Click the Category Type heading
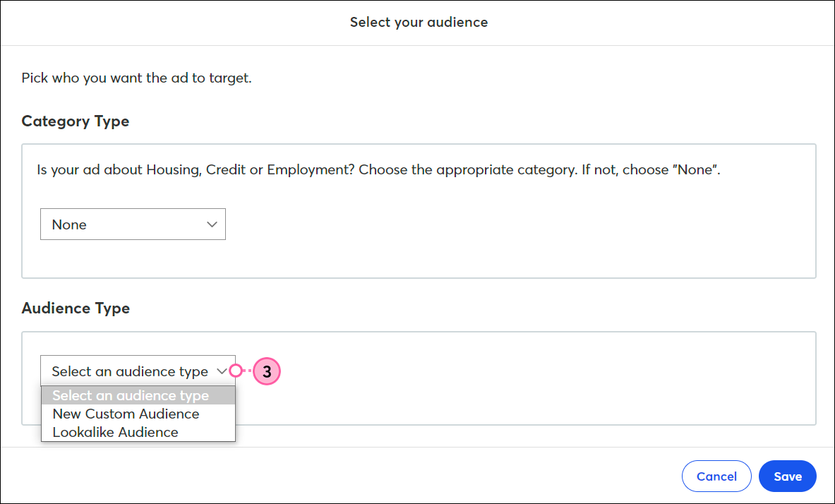The image size is (835, 504). click(x=75, y=121)
